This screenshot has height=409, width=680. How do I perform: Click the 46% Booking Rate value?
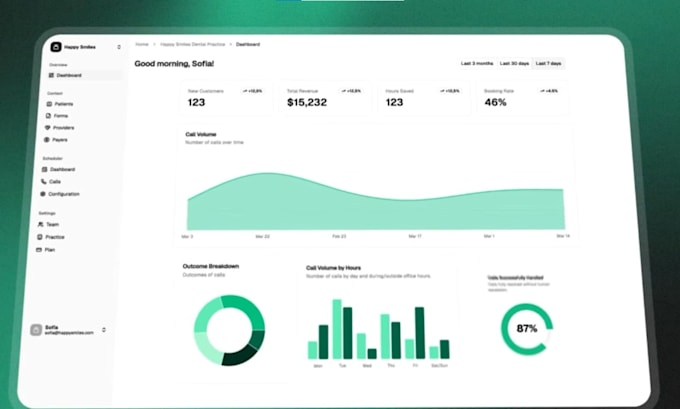tap(495, 102)
